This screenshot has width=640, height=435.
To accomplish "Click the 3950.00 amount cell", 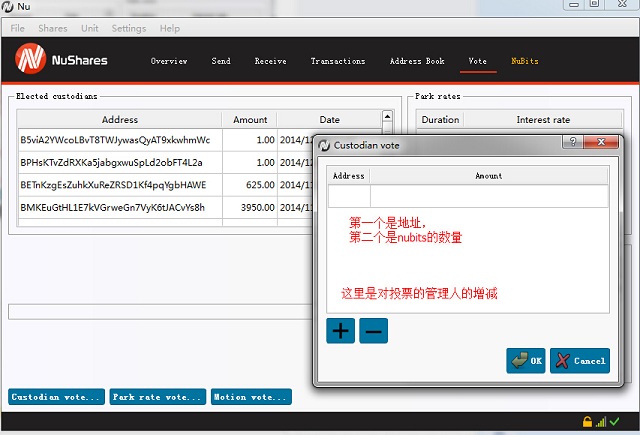I will (250, 207).
